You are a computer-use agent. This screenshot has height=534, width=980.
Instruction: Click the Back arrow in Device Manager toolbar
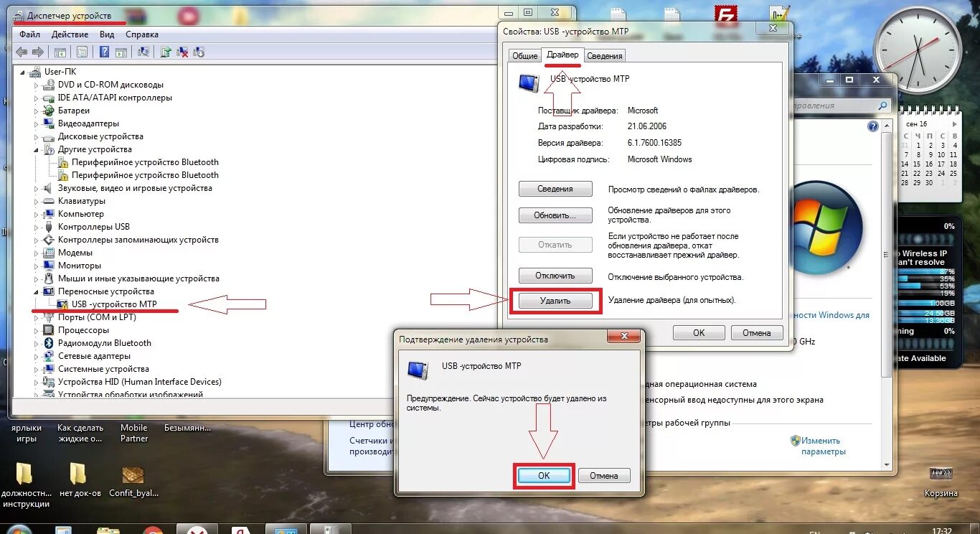pyautogui.click(x=21, y=52)
